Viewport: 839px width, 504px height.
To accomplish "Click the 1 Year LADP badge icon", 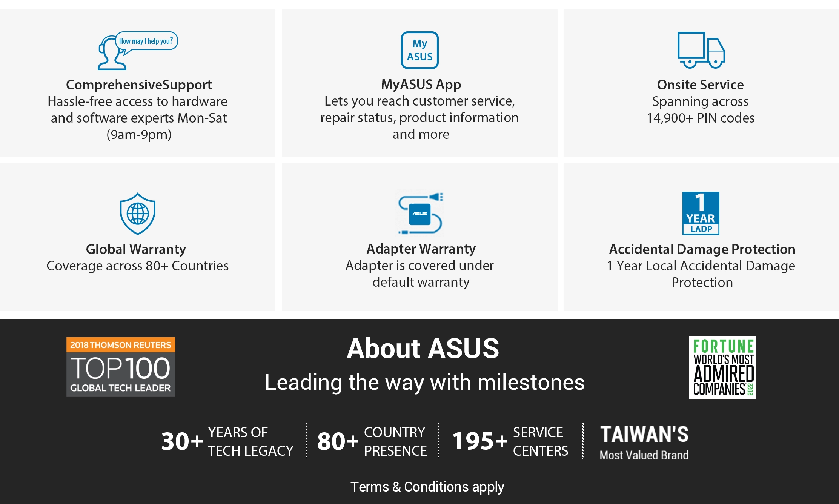I will (x=701, y=213).
